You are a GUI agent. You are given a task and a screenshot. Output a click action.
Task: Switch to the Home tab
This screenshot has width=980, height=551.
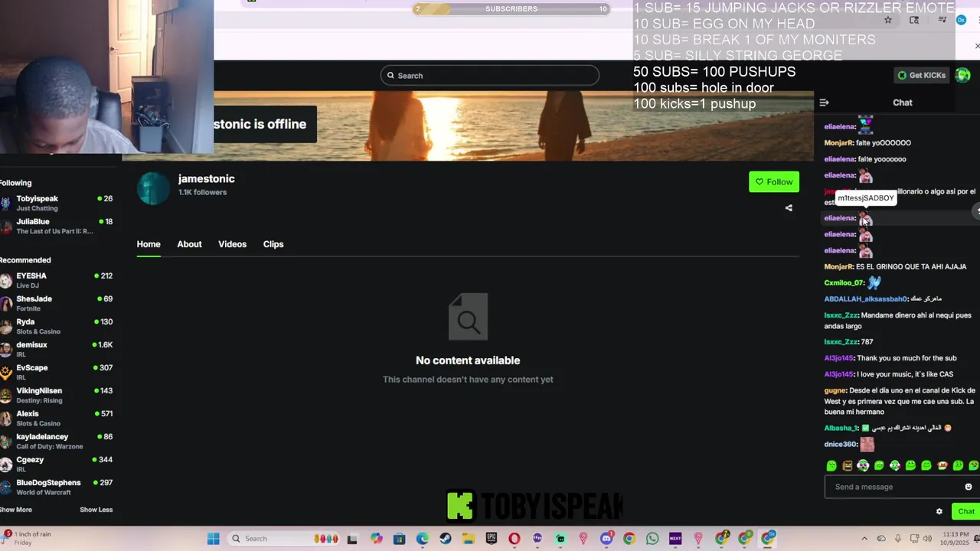pyautogui.click(x=149, y=244)
